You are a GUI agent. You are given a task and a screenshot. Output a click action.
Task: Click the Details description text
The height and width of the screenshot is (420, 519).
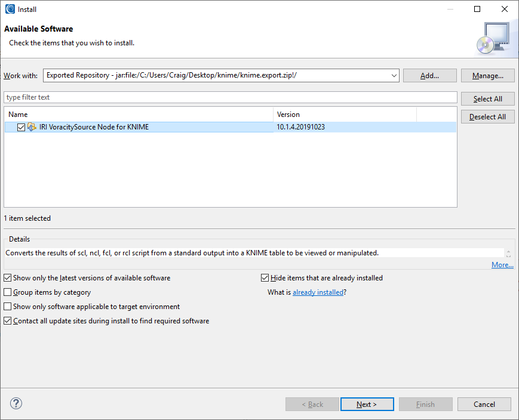tap(192, 253)
